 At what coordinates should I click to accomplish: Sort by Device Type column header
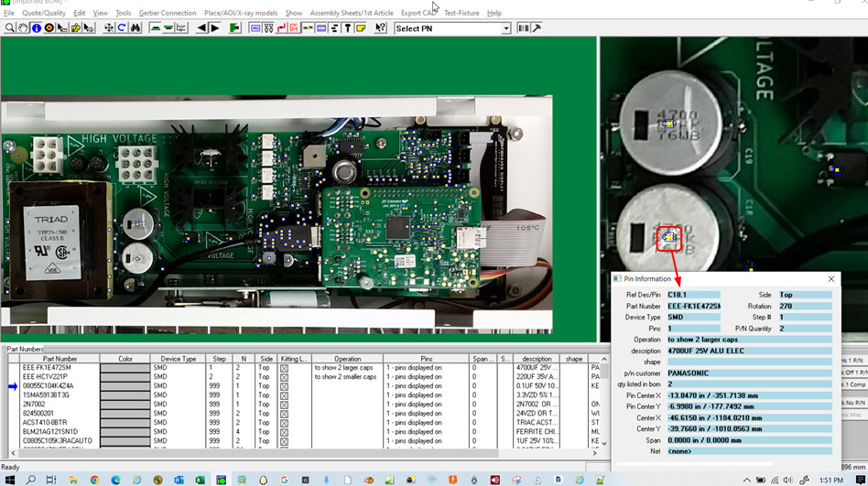[179, 359]
